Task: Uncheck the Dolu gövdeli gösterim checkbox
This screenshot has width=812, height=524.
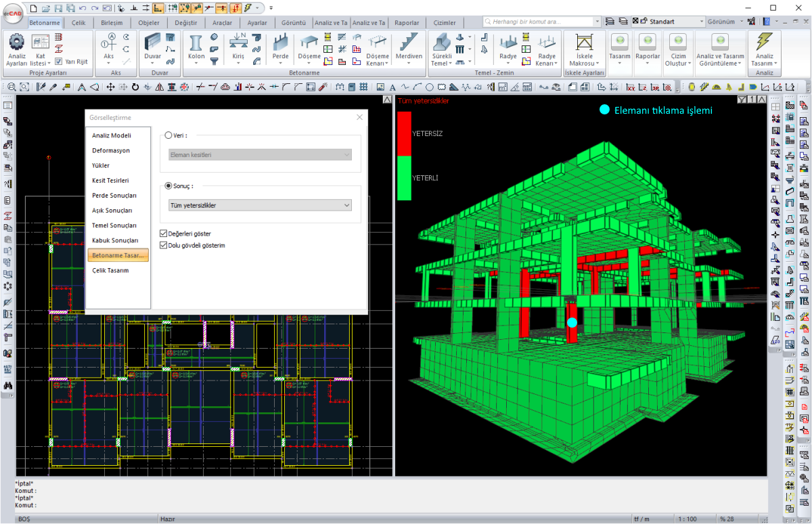Action: (164, 245)
